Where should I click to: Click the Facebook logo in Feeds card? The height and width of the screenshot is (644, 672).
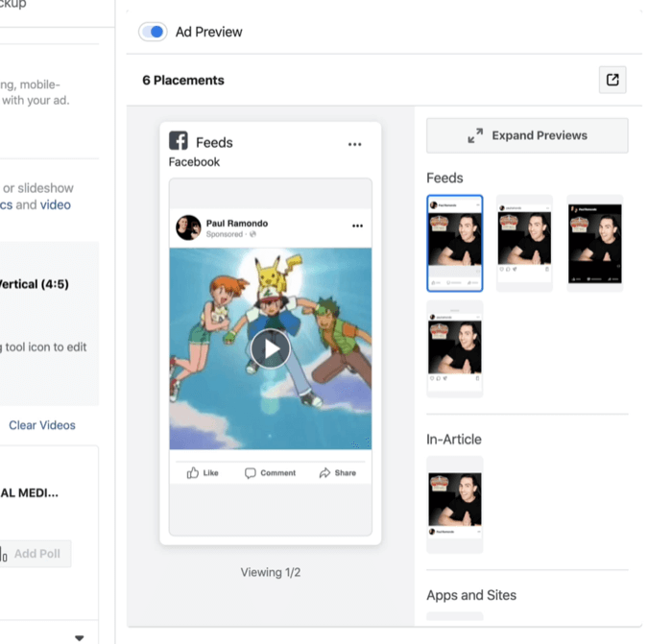point(179,140)
